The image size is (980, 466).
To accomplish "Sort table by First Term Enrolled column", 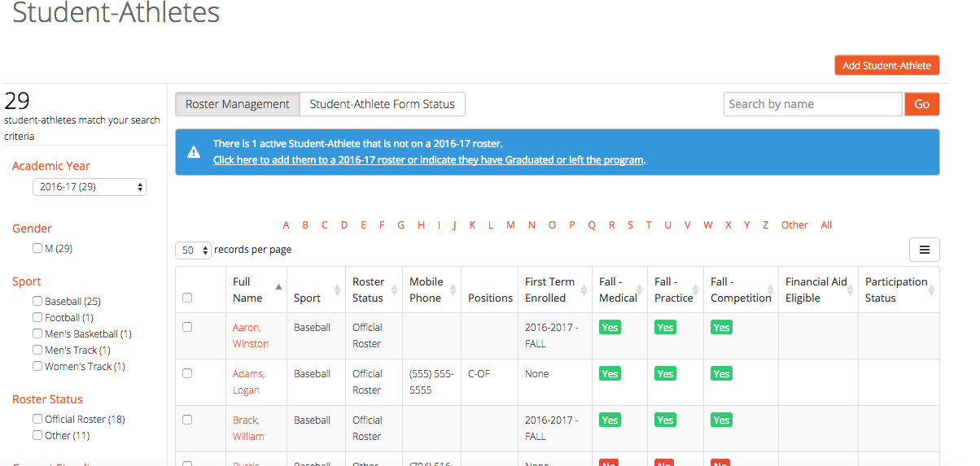I will pyautogui.click(x=583, y=290).
